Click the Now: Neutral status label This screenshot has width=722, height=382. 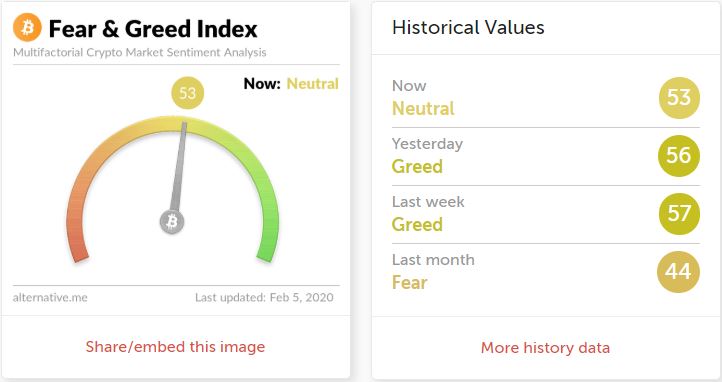[x=291, y=84]
